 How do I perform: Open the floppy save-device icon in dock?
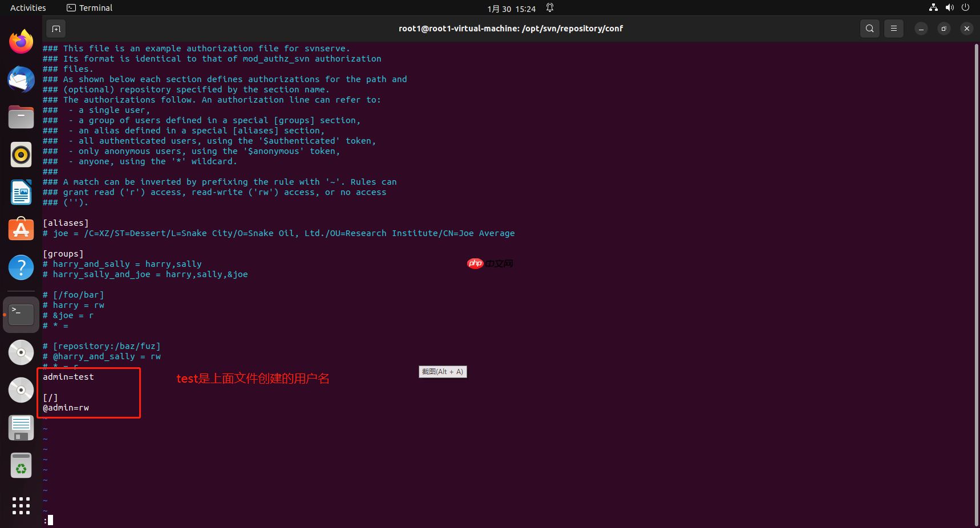point(21,428)
